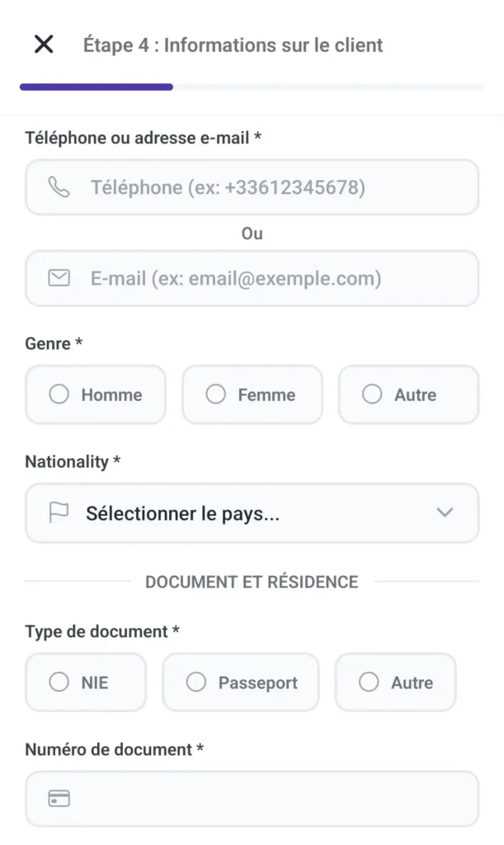Click the flag icon in the country selector
Image resolution: width=504 pixels, height=845 pixels.
(x=58, y=512)
